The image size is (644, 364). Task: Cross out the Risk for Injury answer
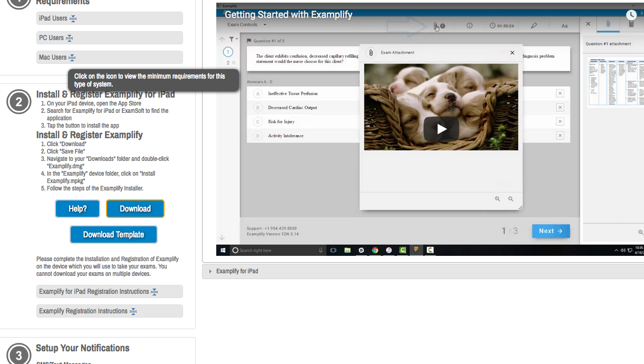pyautogui.click(x=560, y=122)
